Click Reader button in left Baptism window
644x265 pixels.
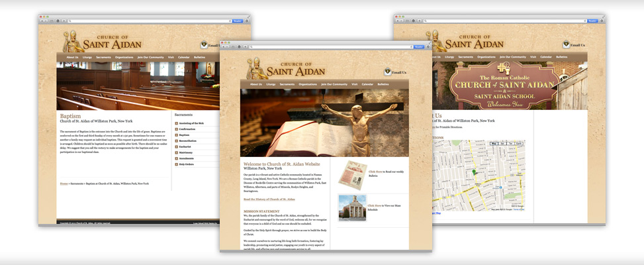pos(238,21)
